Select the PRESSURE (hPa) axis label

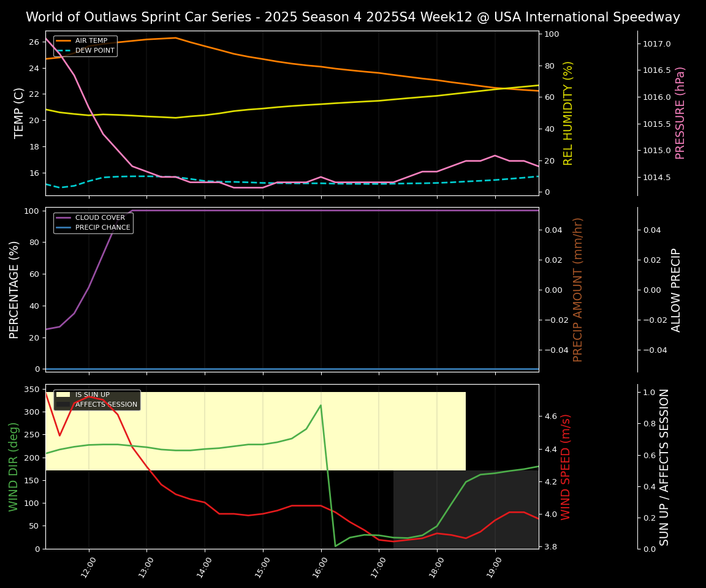pyautogui.click(x=680, y=113)
